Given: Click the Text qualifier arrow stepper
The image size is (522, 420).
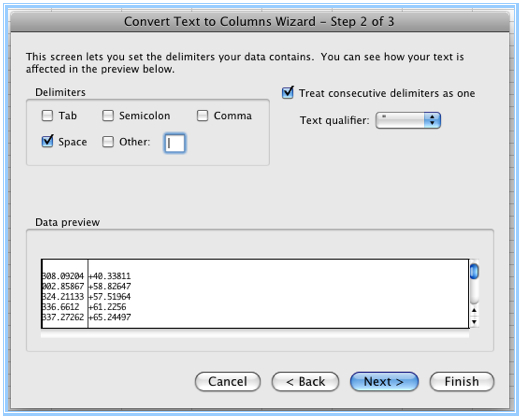Looking at the screenshot, I should point(432,120).
